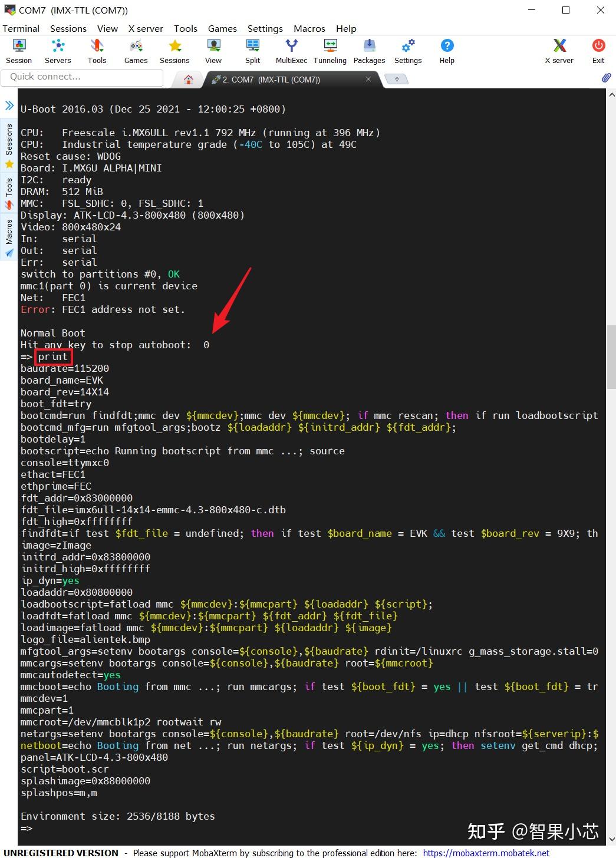The height and width of the screenshot is (858, 616).
Task: Click the 'script=boot.scr' terminal line
Action: tap(65, 769)
